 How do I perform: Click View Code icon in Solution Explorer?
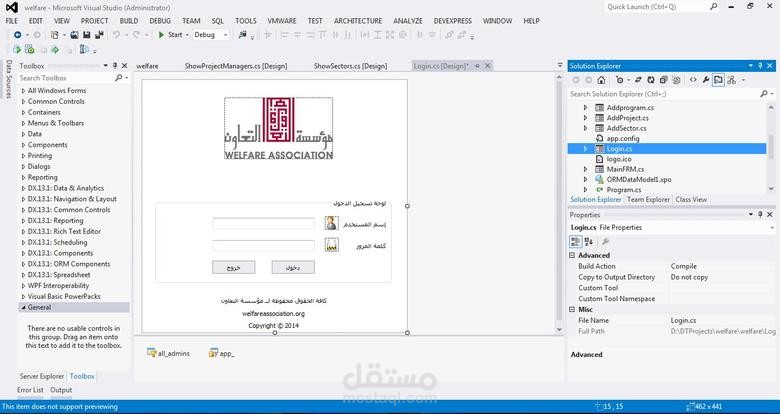693,80
